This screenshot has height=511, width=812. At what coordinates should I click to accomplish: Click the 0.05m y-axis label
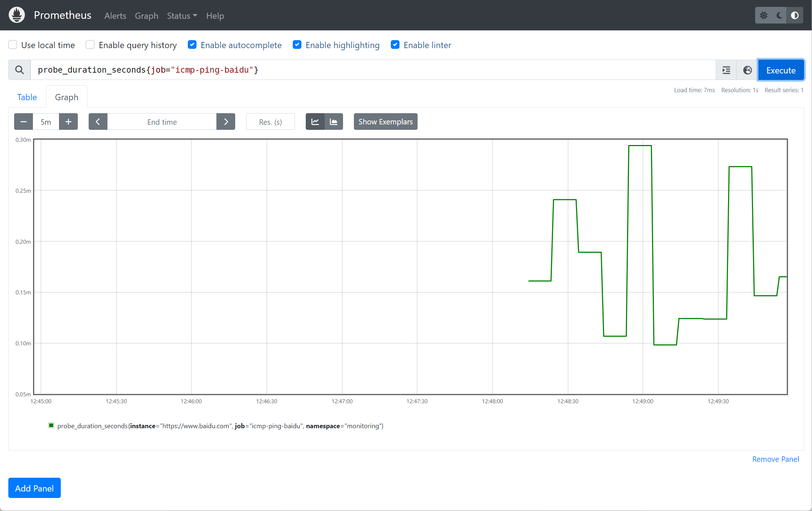(23, 395)
